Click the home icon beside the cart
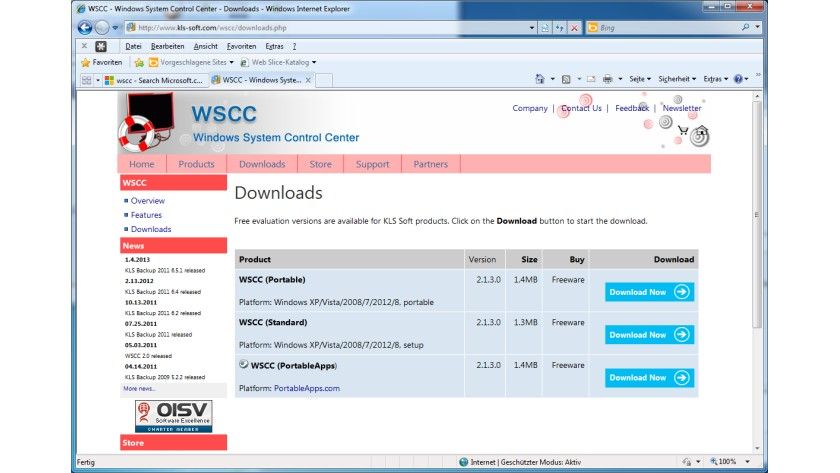Screen dimensions: 840x473 point(701,130)
